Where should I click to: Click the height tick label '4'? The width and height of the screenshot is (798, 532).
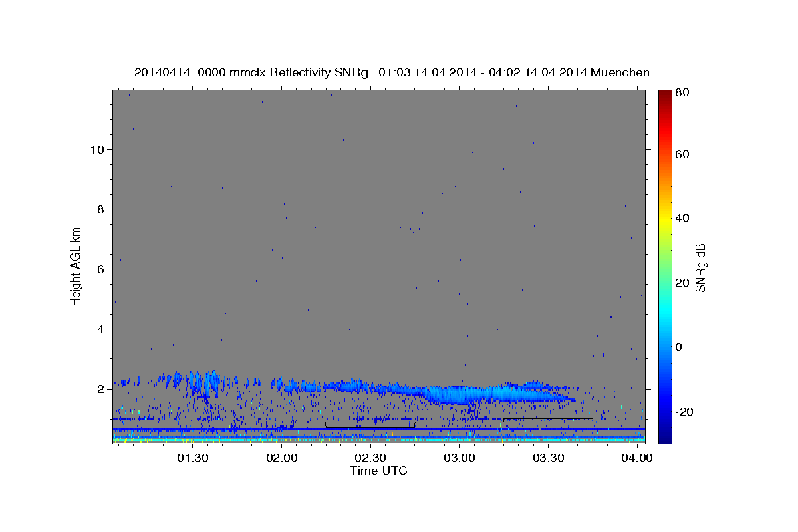coord(100,329)
